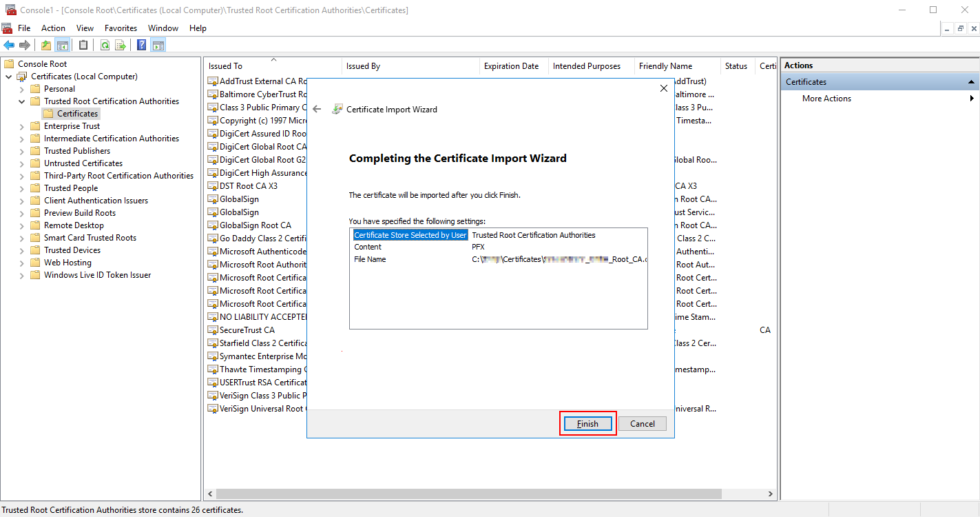Click the Up one level icon
This screenshot has height=517, width=980.
click(x=45, y=44)
